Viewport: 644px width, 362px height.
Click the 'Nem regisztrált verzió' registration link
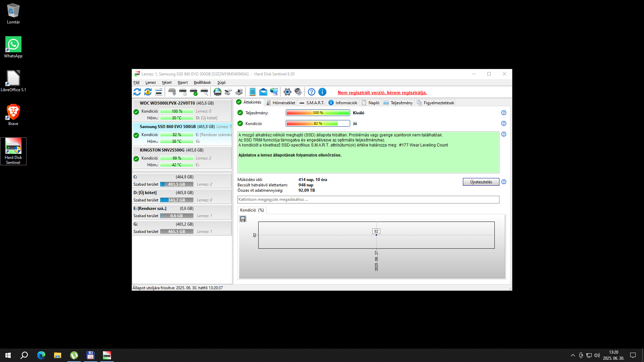click(382, 93)
